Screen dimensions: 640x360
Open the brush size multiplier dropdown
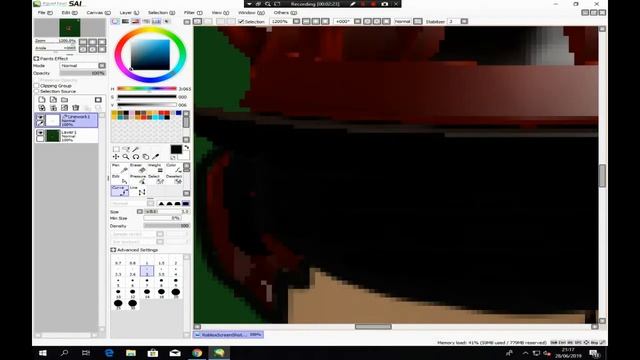(x=140, y=211)
